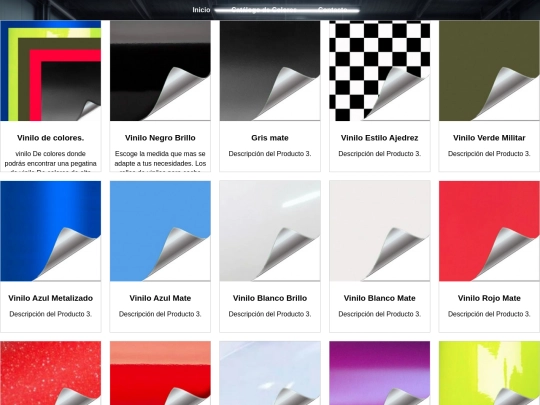Click the description under Vinilo Azul Metalizado
The image size is (540, 405).
pyautogui.click(x=51, y=314)
